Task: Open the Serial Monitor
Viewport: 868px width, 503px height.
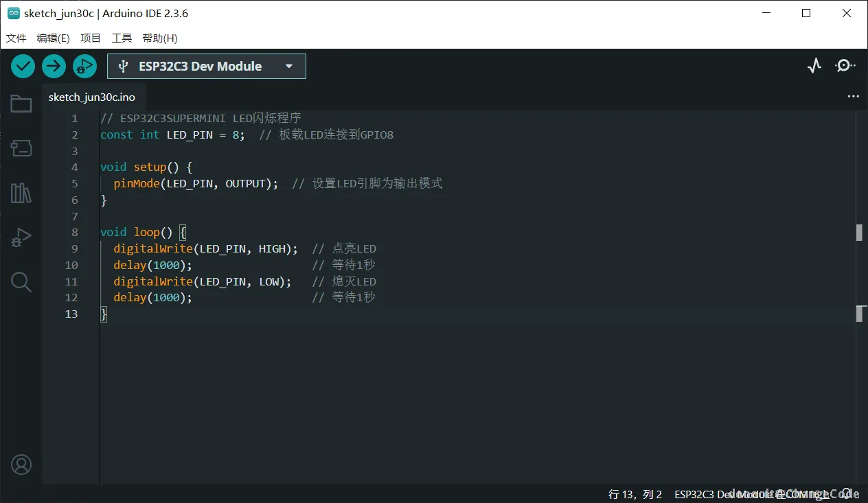Action: pyautogui.click(x=845, y=66)
